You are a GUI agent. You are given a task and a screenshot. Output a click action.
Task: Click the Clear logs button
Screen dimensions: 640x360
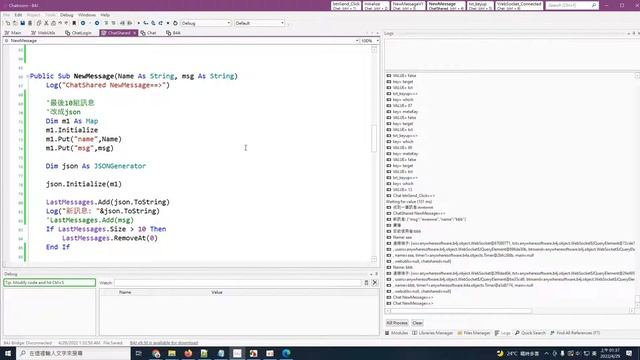(x=417, y=323)
